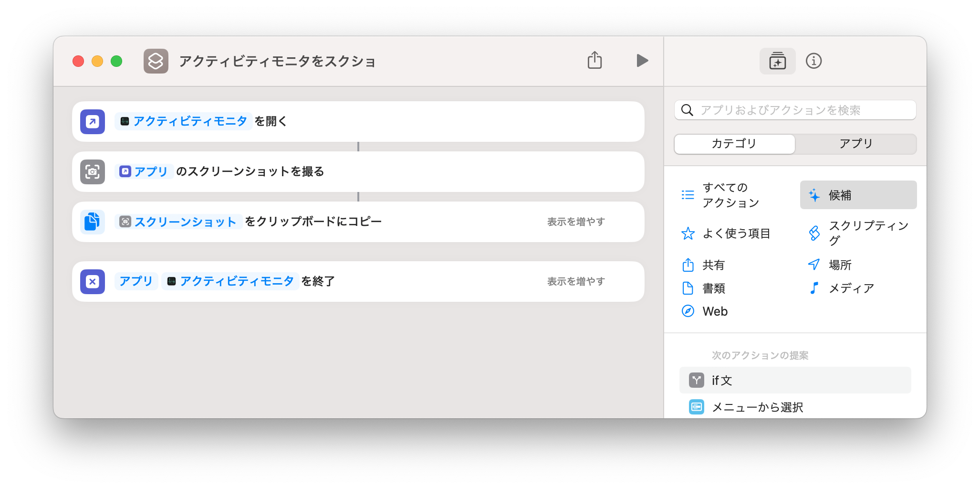Click 次のアクションの提案 heading
Viewport: 980px width, 489px height.
(x=760, y=355)
